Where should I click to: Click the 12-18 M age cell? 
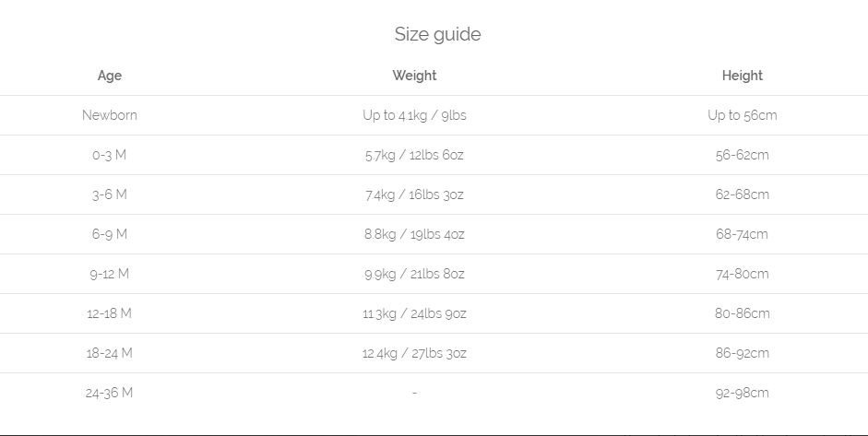point(110,313)
